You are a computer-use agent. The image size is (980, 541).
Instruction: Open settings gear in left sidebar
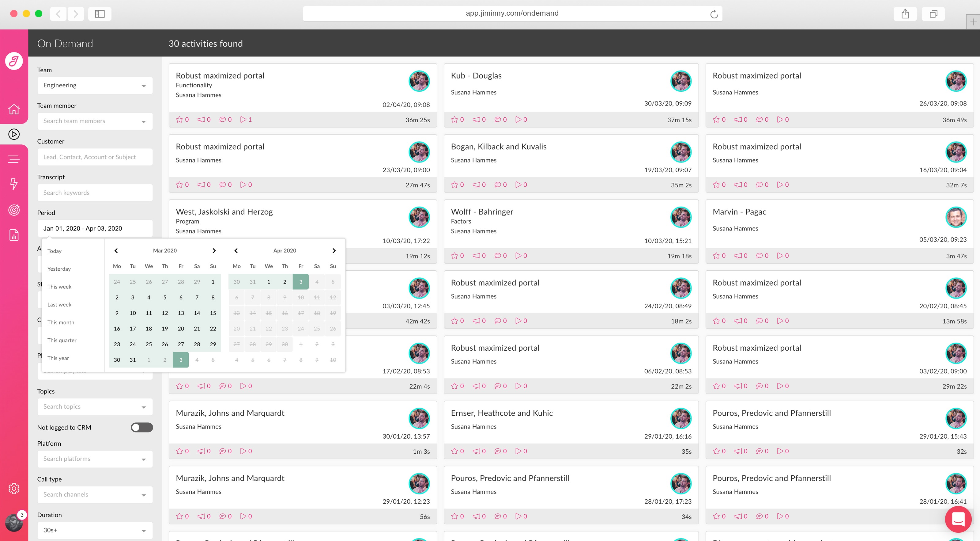click(14, 488)
